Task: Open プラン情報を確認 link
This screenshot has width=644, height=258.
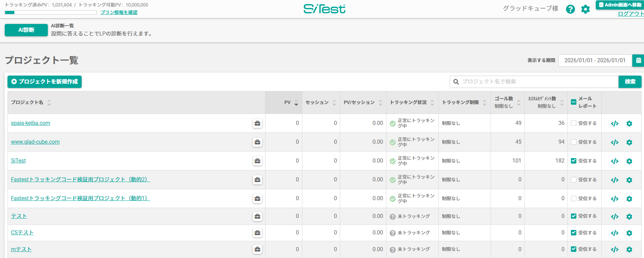Action: (x=119, y=12)
